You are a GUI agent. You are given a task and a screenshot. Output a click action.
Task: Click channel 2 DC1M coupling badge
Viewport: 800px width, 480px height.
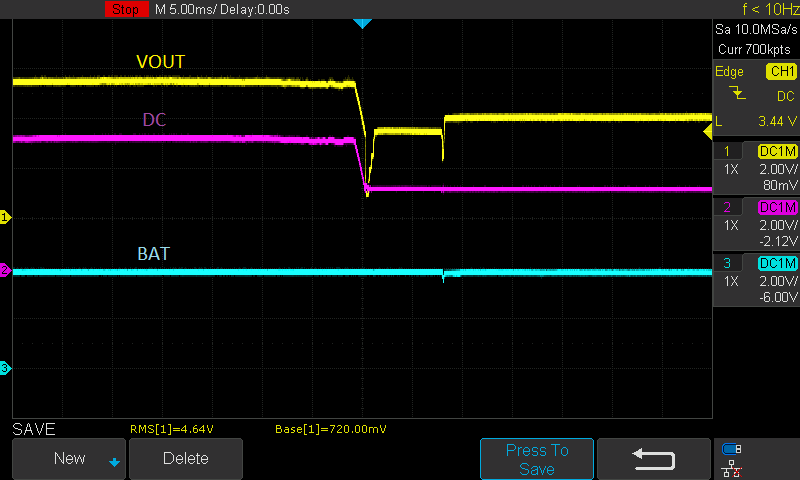(x=778, y=207)
